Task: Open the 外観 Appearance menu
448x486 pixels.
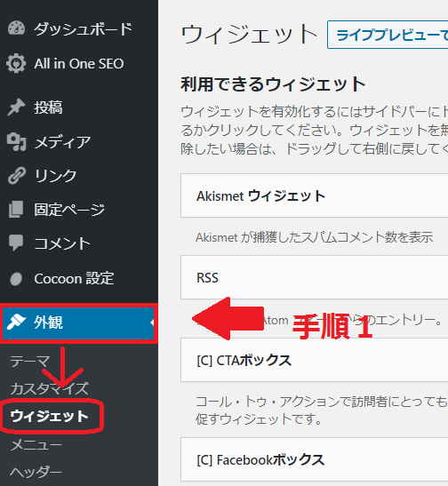Action: pyautogui.click(x=79, y=323)
